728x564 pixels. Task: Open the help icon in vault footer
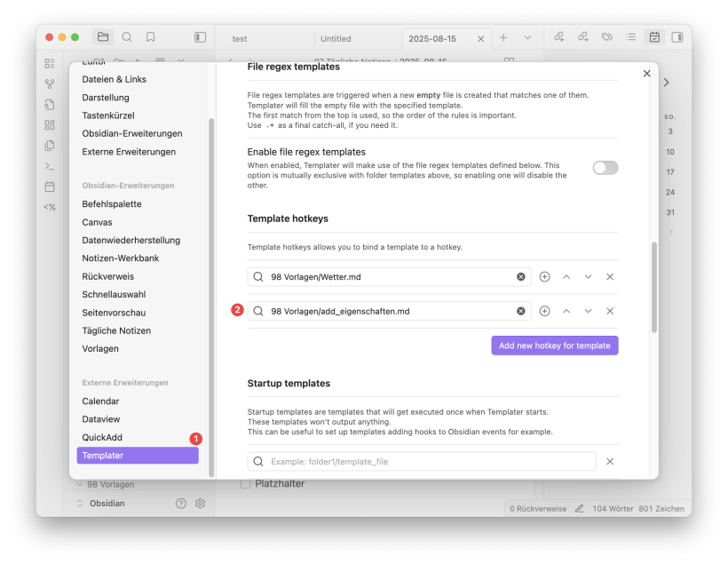tap(181, 504)
